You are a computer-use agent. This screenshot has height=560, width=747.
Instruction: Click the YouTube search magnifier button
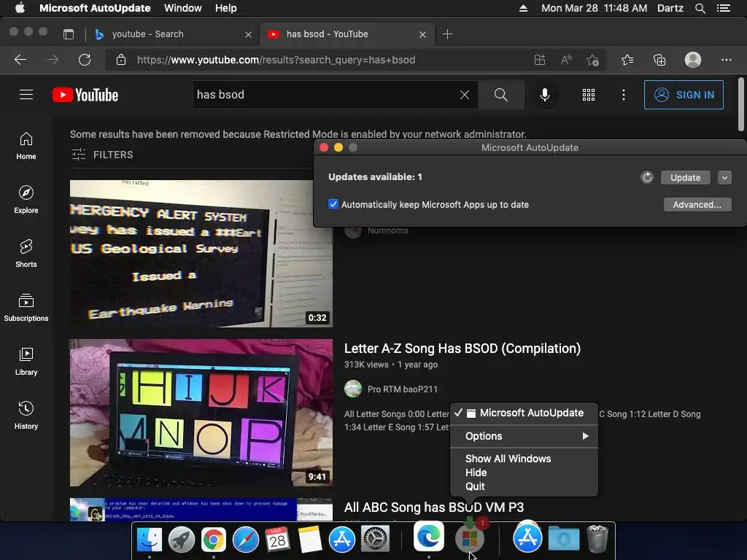[x=500, y=95]
